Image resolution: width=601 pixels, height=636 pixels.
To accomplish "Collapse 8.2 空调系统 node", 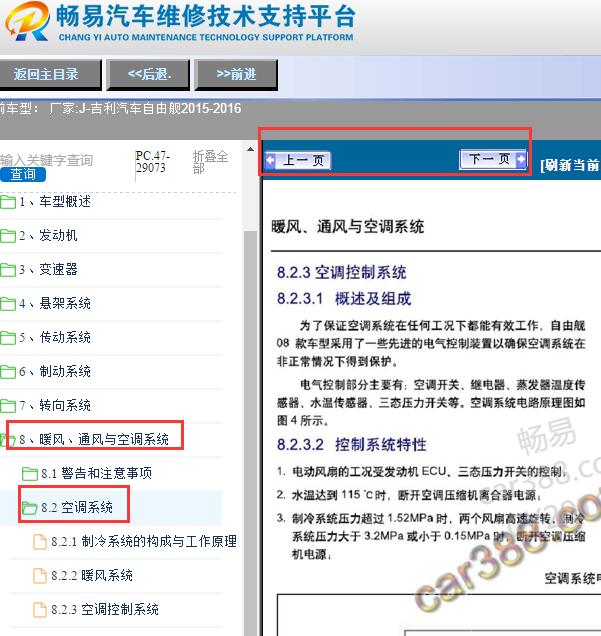I will pos(77,507).
